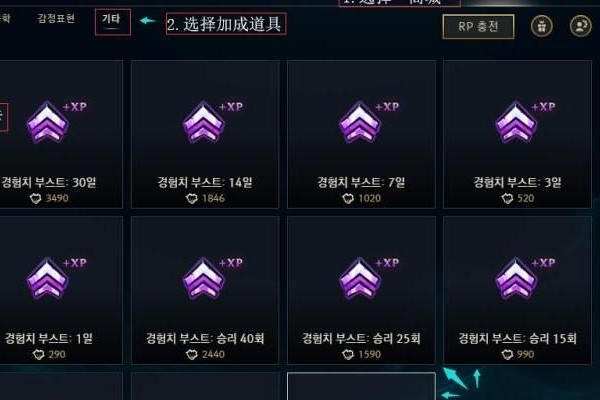This screenshot has height=400, width=600.
Task: Click the 3490 RP price label
Action: click(x=49, y=198)
